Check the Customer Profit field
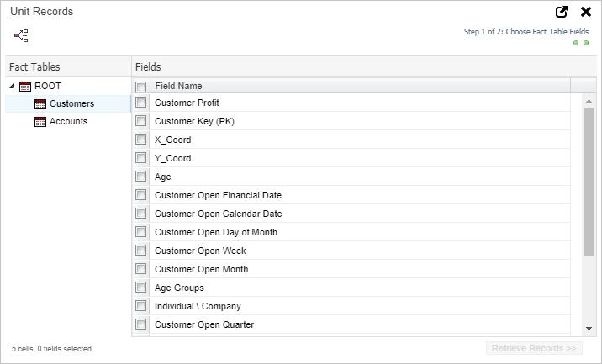 tap(141, 103)
